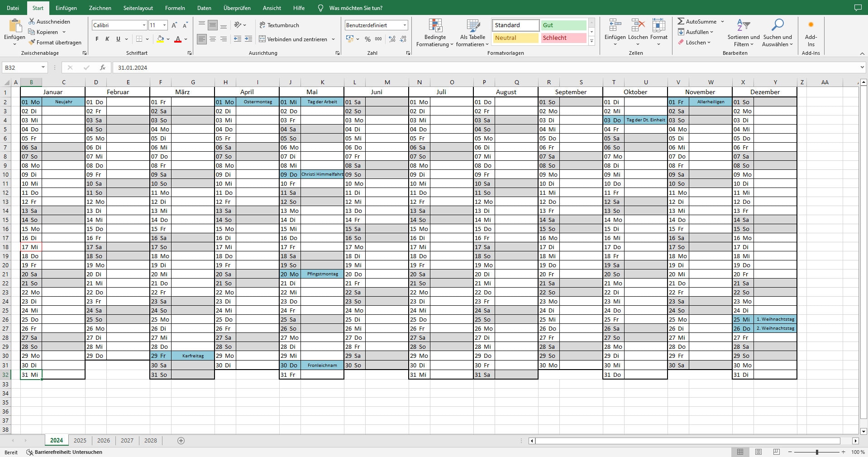Expand the fill color dropdown arrow
Screen dimensions: 868x457
click(168, 39)
